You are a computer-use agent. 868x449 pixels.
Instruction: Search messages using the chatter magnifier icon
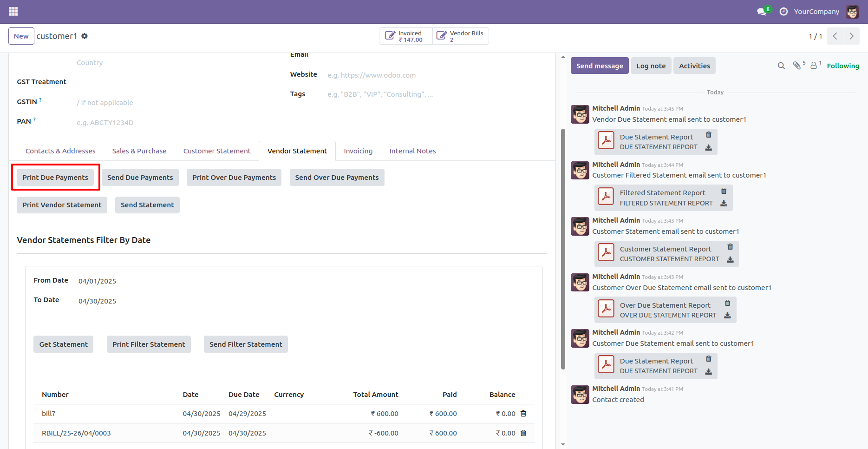[x=781, y=66]
